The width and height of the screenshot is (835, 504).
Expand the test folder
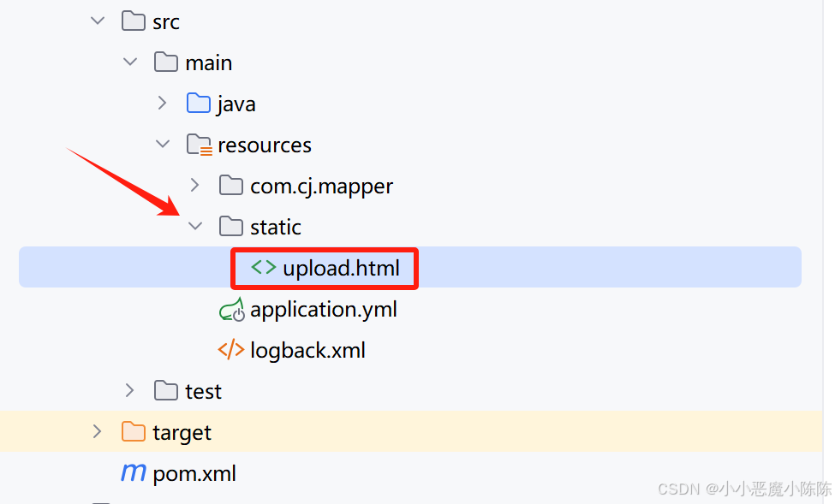point(129,390)
